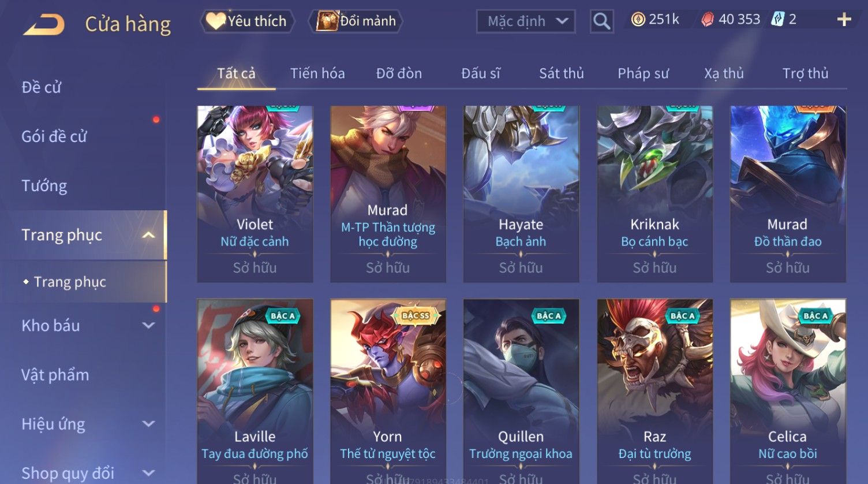
Task: Open Đổi mảnh fragment exchange
Action: 356,21
